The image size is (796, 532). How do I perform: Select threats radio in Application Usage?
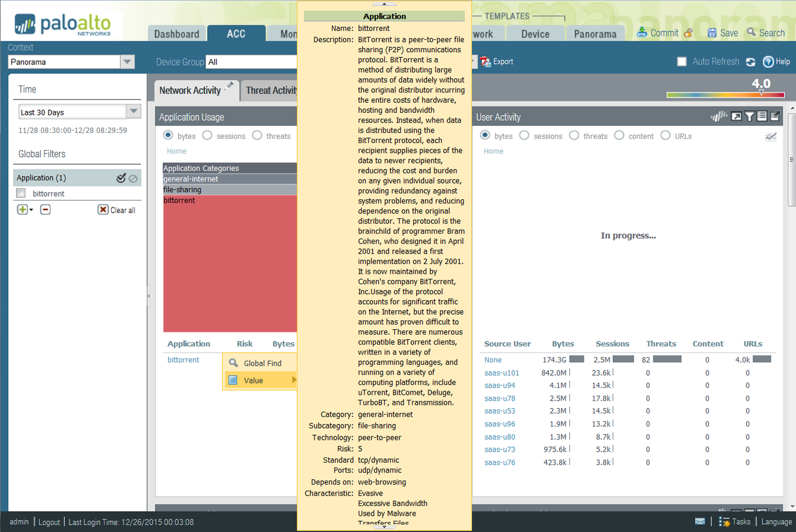click(x=257, y=136)
